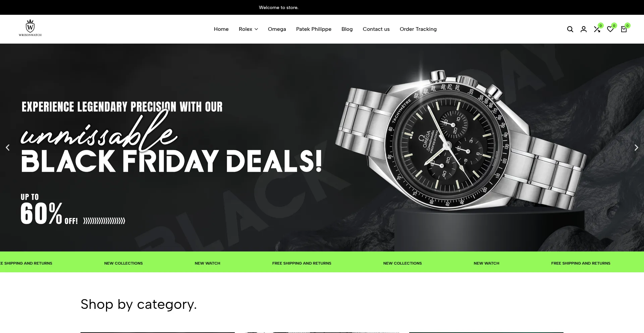Open Order Tracking page
Image resolution: width=644 pixels, height=333 pixels.
418,29
